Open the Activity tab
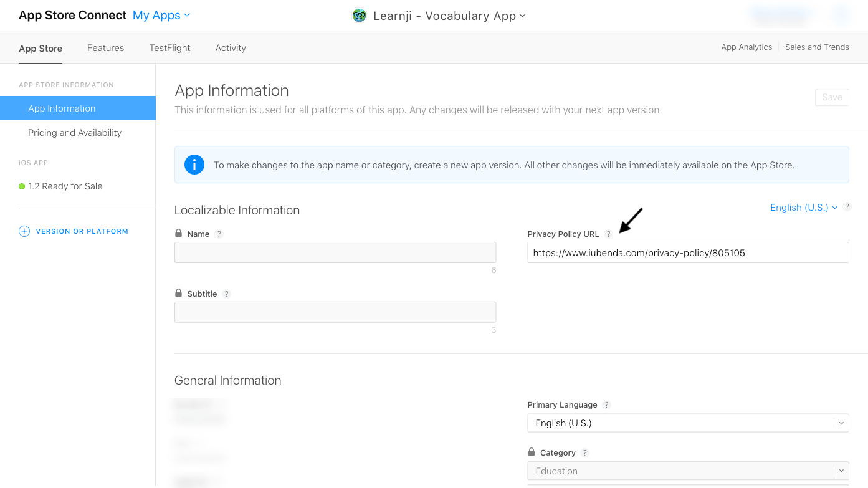The height and width of the screenshot is (488, 868). [x=230, y=47]
